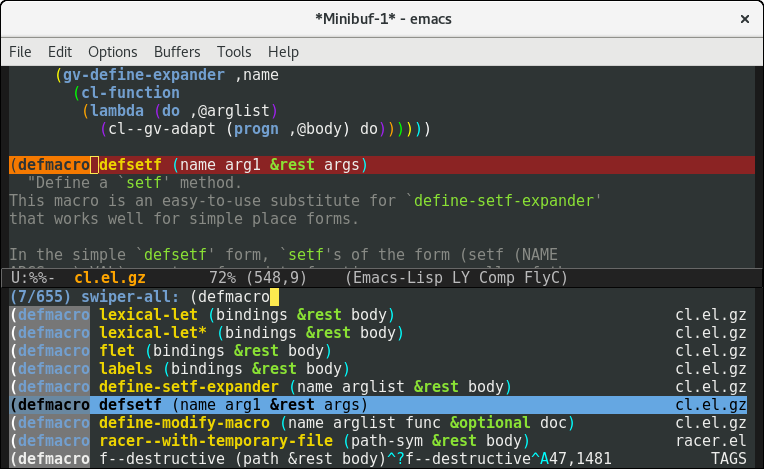Viewport: 764px width, 469px height.
Task: Click the cl.el.gz buffer name in mode line
Action: pos(108,277)
